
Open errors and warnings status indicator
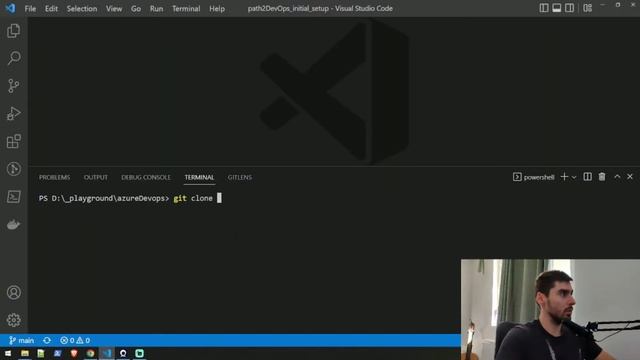pyautogui.click(x=75, y=340)
